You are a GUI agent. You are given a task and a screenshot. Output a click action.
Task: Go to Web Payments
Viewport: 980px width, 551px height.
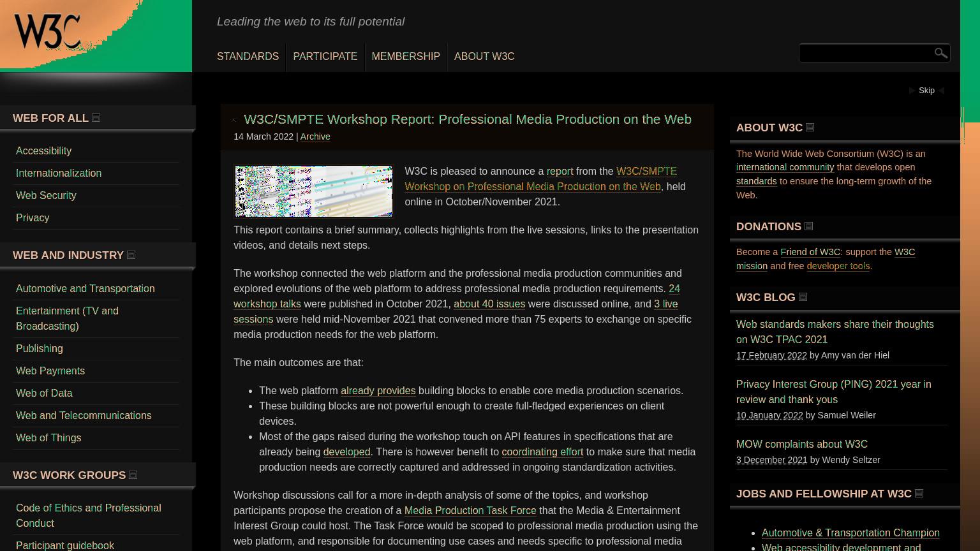click(x=50, y=371)
